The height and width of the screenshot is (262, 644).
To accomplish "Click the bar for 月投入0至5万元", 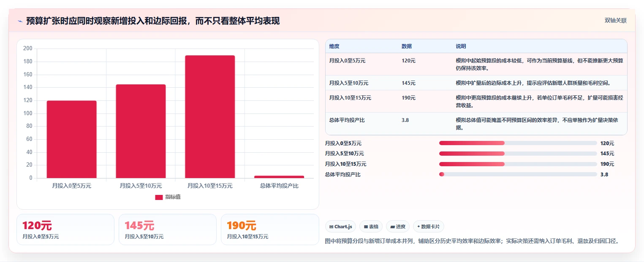I will 71,139.
